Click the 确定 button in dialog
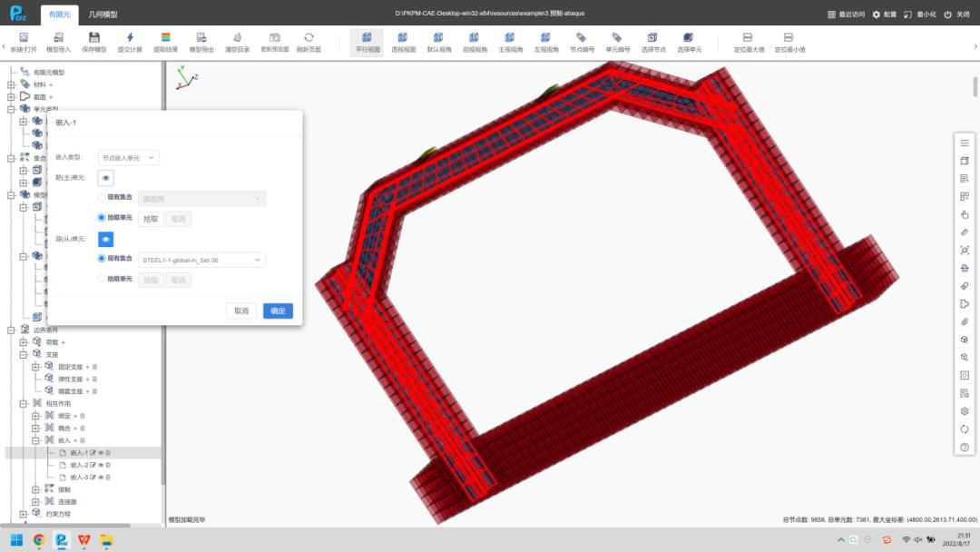980x552 pixels. click(278, 310)
